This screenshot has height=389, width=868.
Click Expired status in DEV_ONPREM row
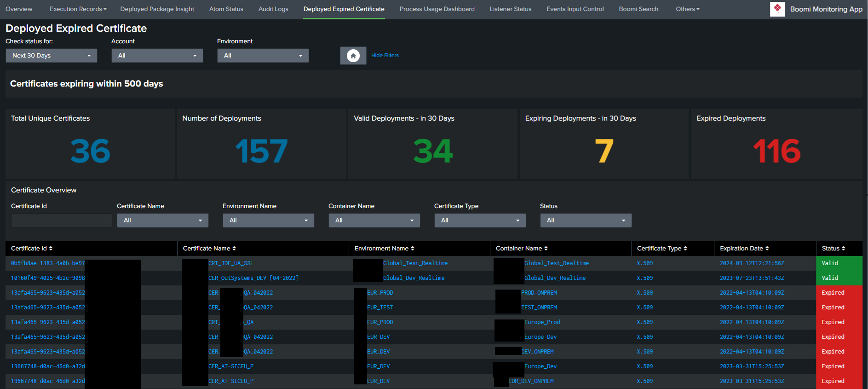[x=839, y=352]
